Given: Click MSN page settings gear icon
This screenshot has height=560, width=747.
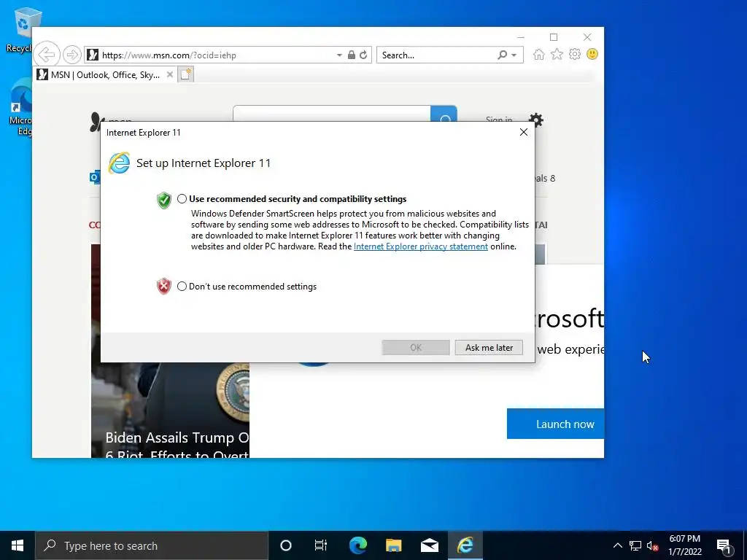Looking at the screenshot, I should click(x=536, y=119).
